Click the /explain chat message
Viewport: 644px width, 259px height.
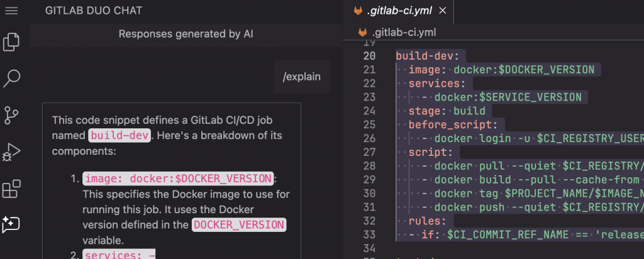[x=302, y=77]
